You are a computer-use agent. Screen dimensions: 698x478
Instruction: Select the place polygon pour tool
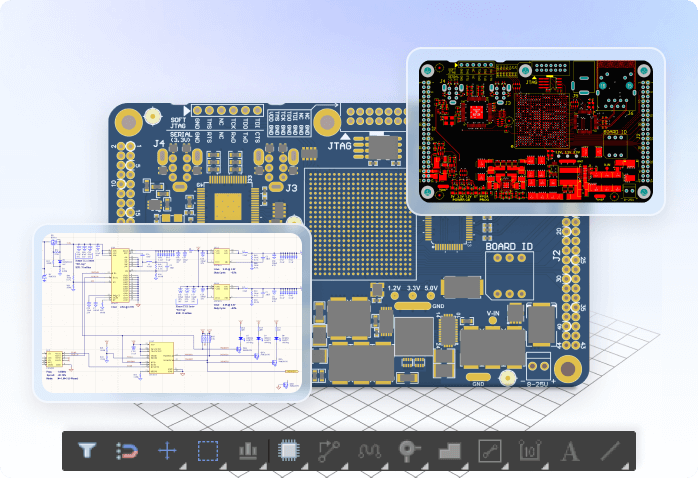tap(449, 450)
